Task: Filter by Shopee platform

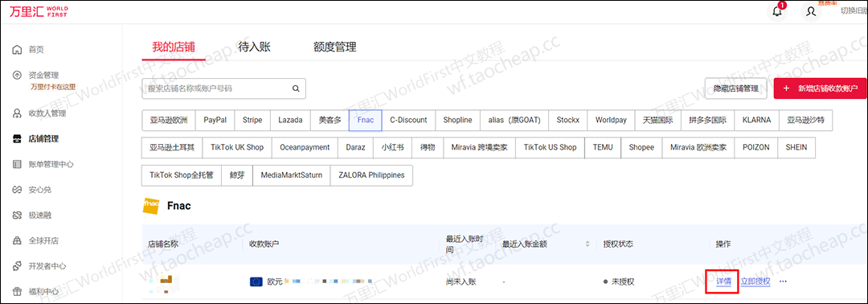Action: coord(641,147)
